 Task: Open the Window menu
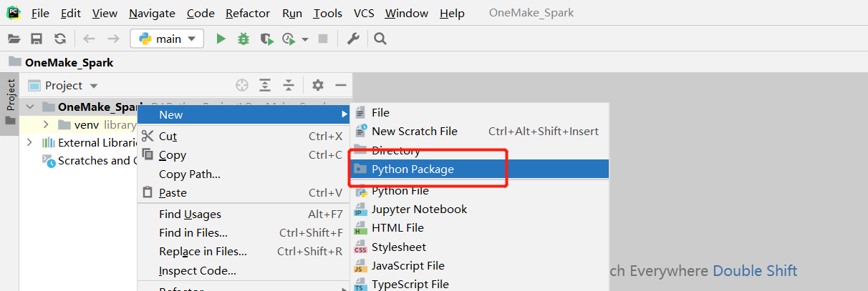point(407,13)
